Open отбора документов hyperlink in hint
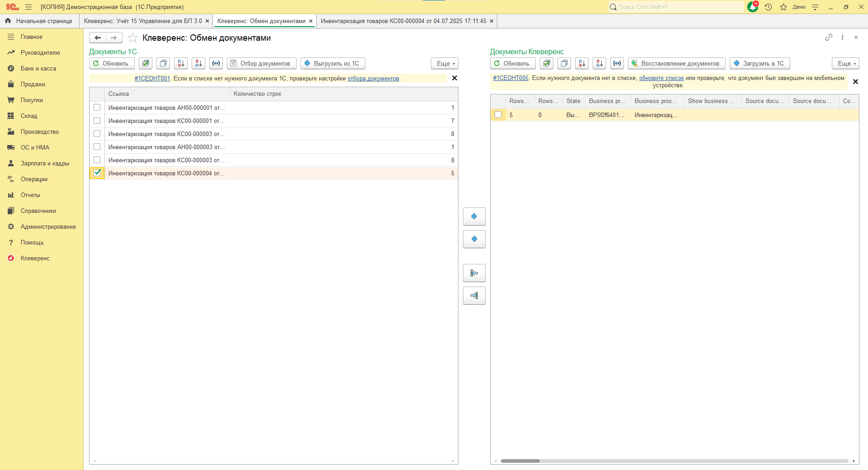Viewport: 868px width, 470px height. coord(373,79)
